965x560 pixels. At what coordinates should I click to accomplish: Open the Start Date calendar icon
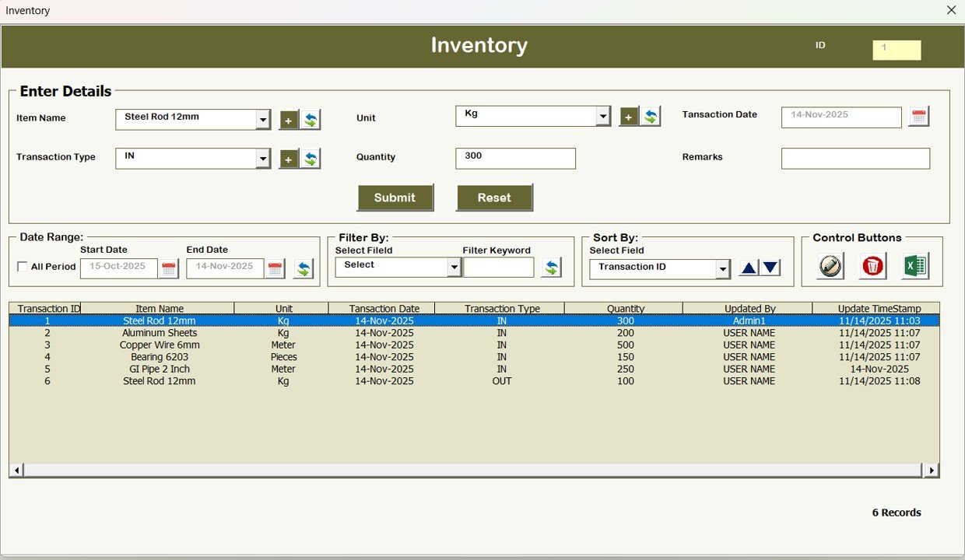(x=169, y=267)
